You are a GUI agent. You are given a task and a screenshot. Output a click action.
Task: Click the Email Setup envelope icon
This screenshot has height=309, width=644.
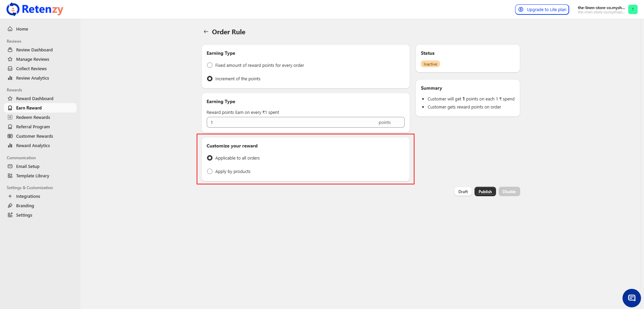point(10,167)
